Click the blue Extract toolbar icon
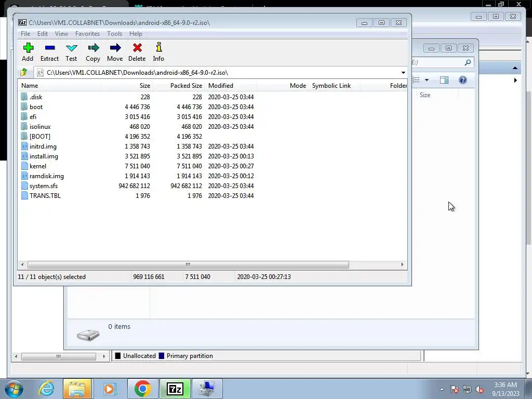 click(49, 48)
